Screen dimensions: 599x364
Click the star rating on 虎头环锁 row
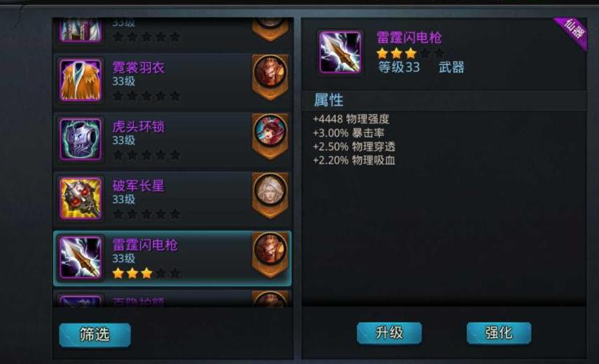click(x=147, y=155)
